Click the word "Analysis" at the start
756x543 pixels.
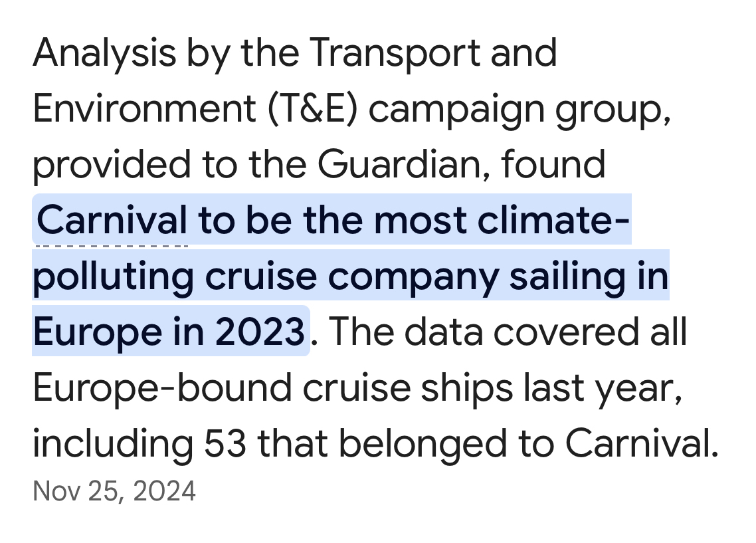point(104,53)
